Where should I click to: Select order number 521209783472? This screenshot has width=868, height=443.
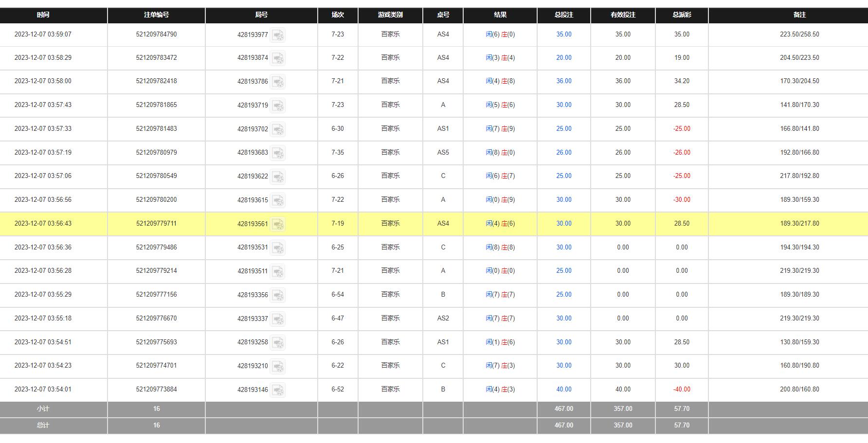pos(156,58)
